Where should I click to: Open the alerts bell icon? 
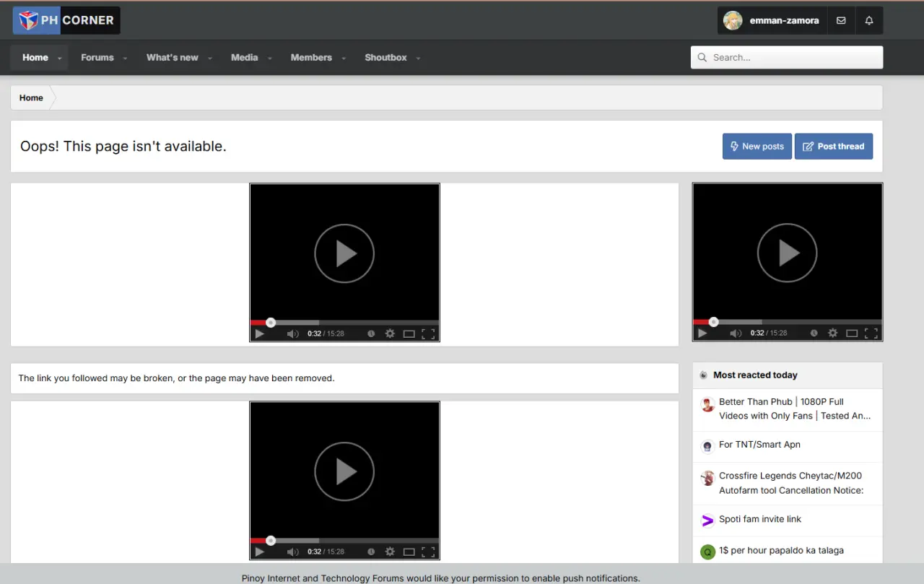pos(869,21)
